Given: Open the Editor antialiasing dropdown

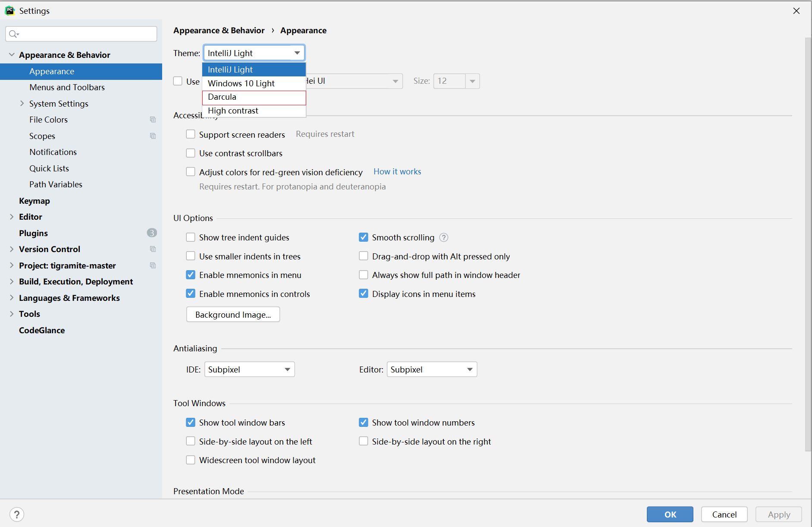Looking at the screenshot, I should (432, 369).
